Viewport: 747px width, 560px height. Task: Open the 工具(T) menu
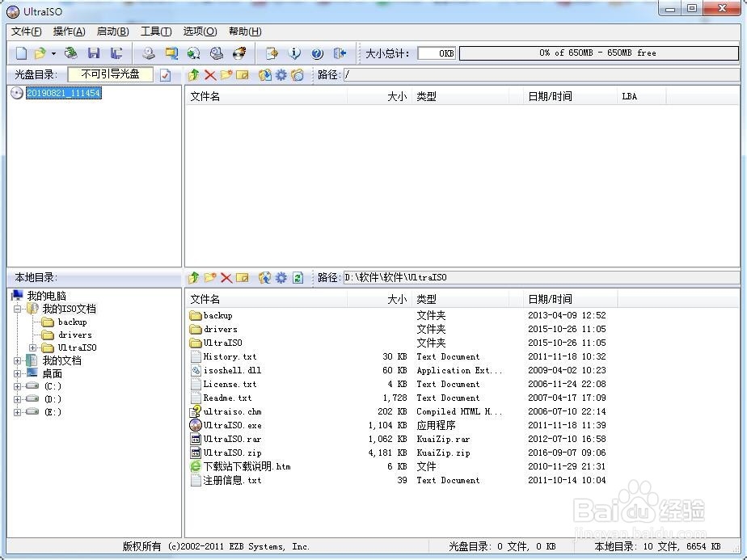(156, 32)
